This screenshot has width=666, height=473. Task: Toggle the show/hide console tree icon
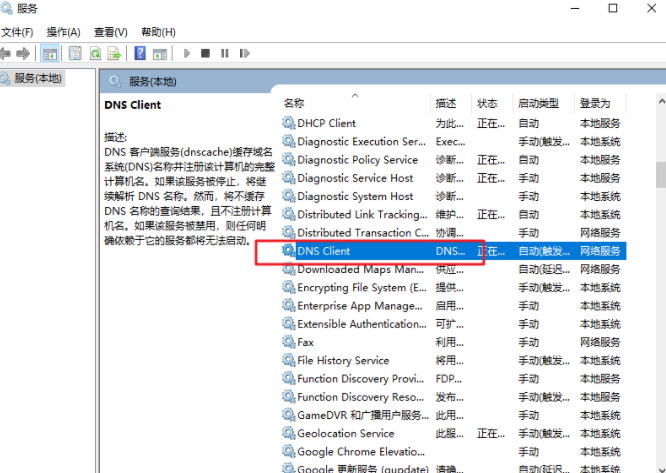pyautogui.click(x=50, y=54)
